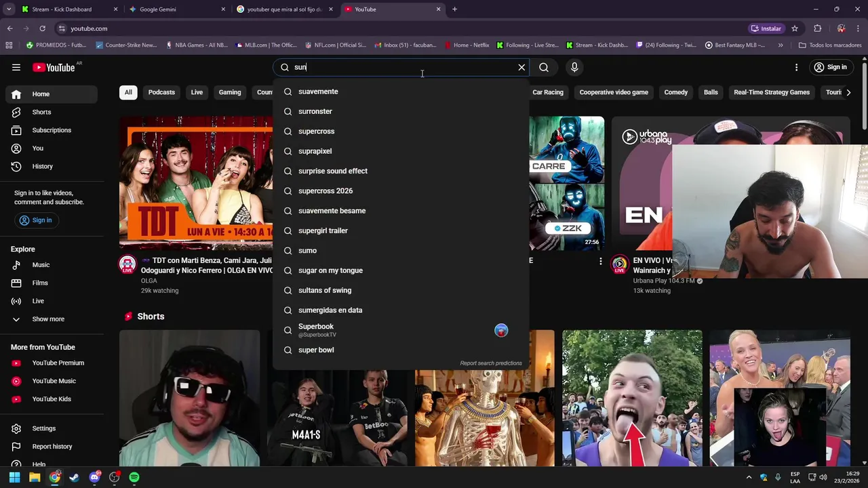The height and width of the screenshot is (488, 868).
Task: Clear the search box with X
Action: click(521, 67)
